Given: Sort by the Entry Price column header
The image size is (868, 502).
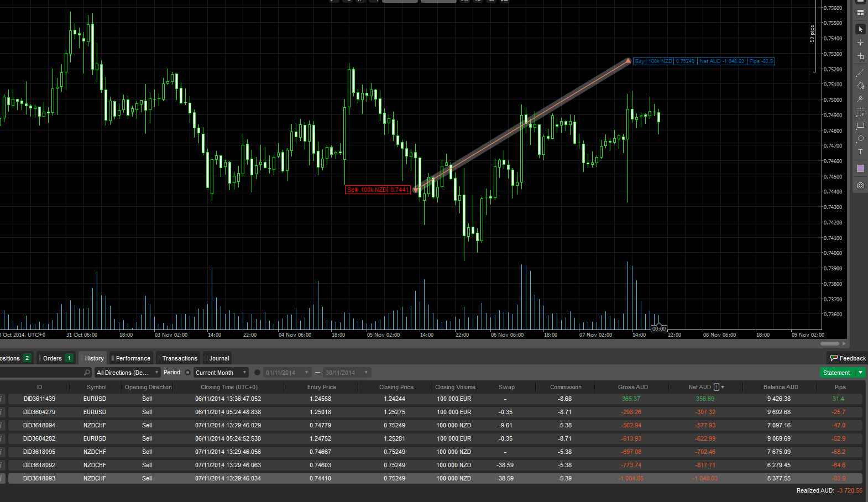Looking at the screenshot, I should (322, 387).
